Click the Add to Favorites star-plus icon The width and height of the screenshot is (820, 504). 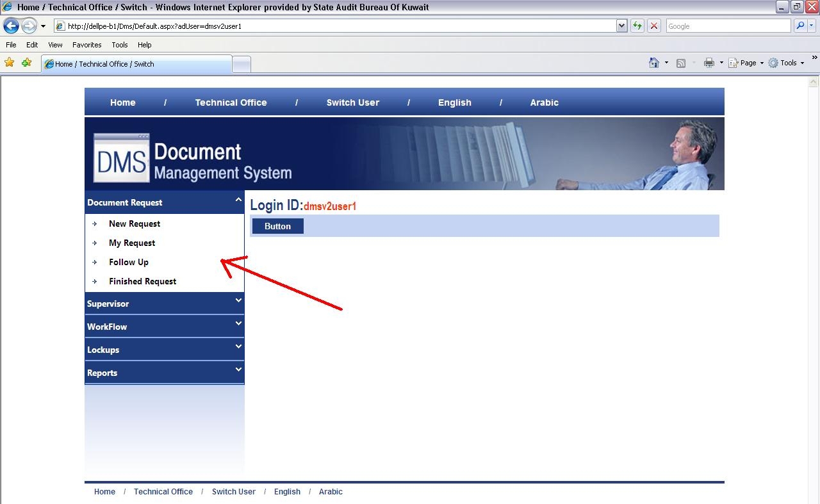26,63
